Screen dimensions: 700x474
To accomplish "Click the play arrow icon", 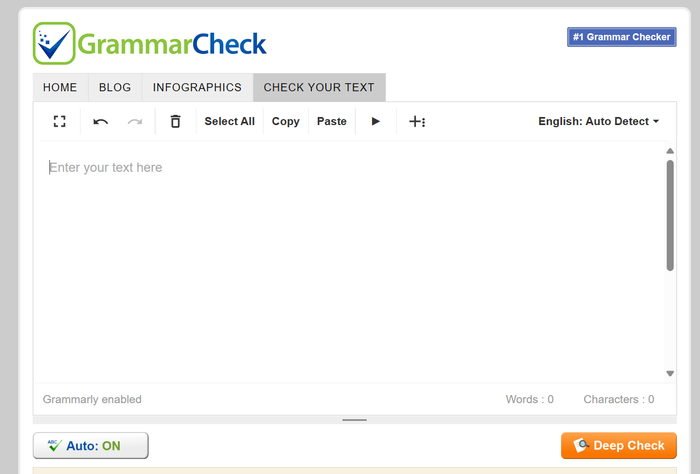I will click(375, 121).
